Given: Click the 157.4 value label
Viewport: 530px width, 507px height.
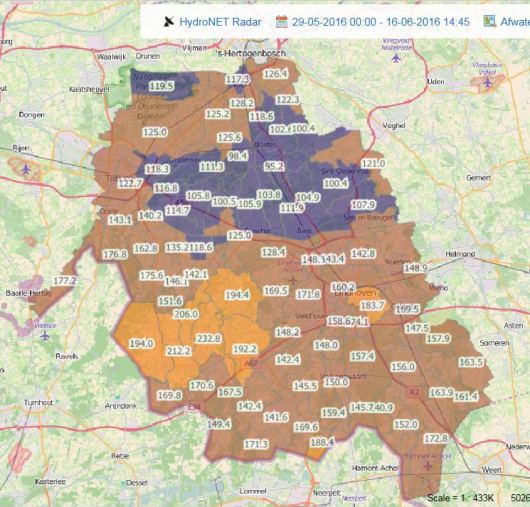Looking at the screenshot, I should [x=362, y=356].
